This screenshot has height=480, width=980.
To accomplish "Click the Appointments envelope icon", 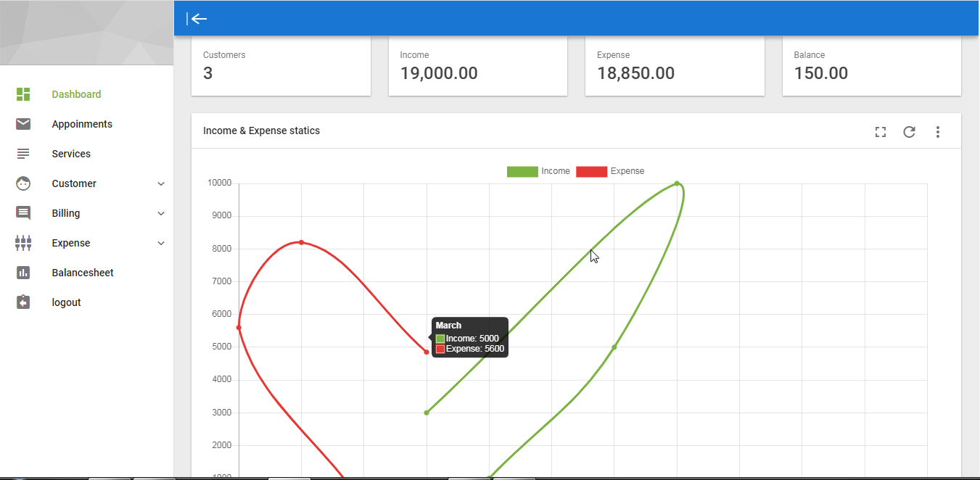I will pyautogui.click(x=23, y=124).
